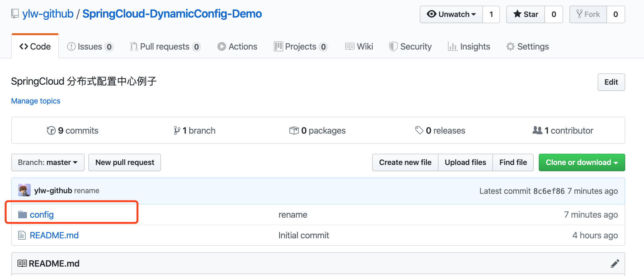The height and width of the screenshot is (276, 644).
Task: Click the Insights bar graph icon
Action: click(453, 46)
